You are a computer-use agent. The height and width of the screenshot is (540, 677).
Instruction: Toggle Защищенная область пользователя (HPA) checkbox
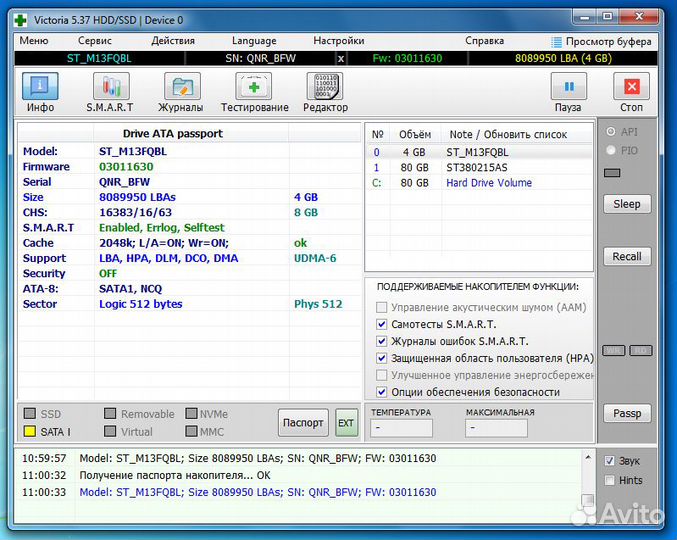coord(381,358)
